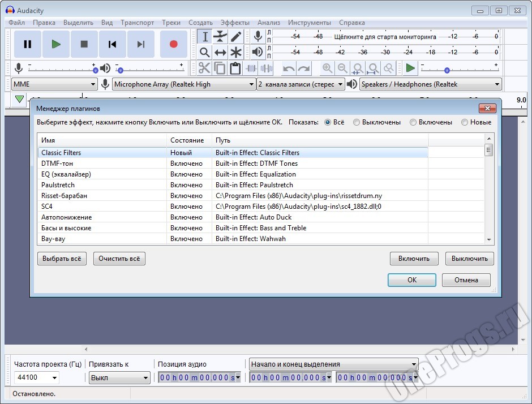
Task: Select the Zoom magnifier tool
Action: [205, 53]
